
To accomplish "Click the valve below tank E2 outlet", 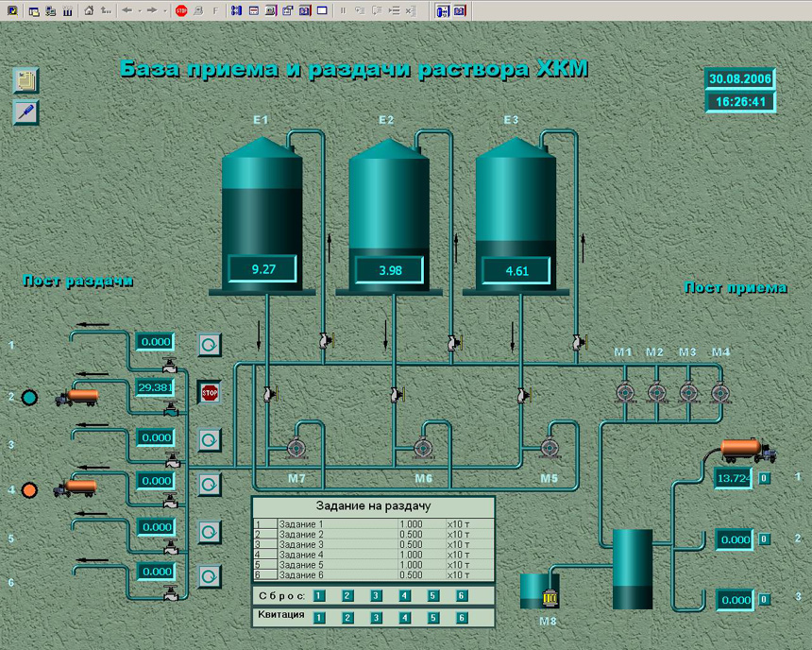I will [397, 395].
